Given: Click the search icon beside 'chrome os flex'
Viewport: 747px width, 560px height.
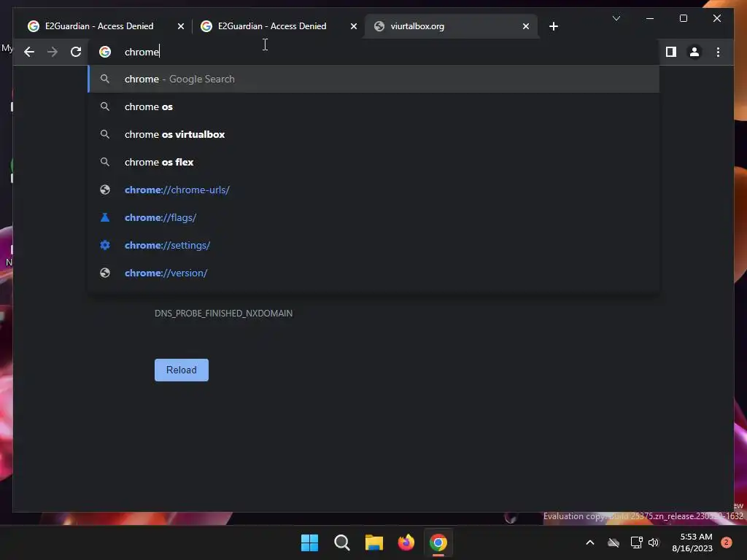Looking at the screenshot, I should tap(105, 162).
